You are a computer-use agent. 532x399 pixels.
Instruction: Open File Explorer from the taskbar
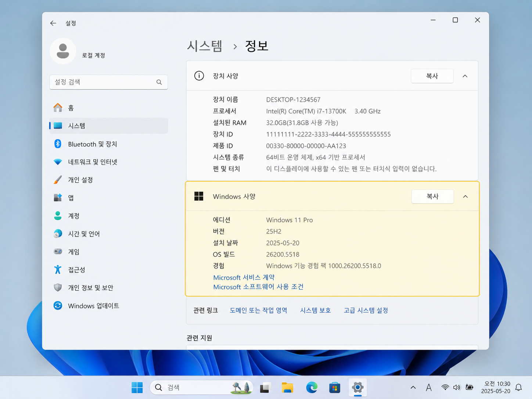(x=288, y=387)
